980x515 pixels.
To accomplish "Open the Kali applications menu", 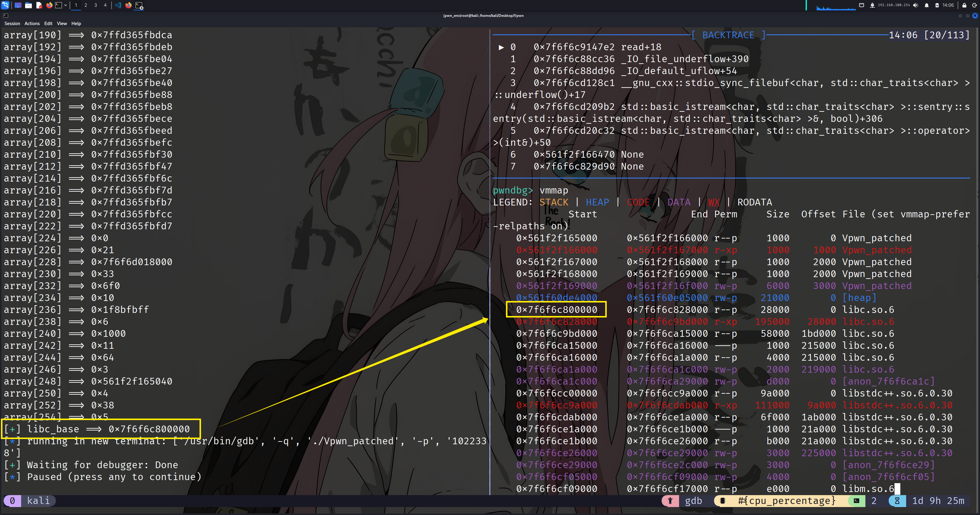I will click(5, 5).
